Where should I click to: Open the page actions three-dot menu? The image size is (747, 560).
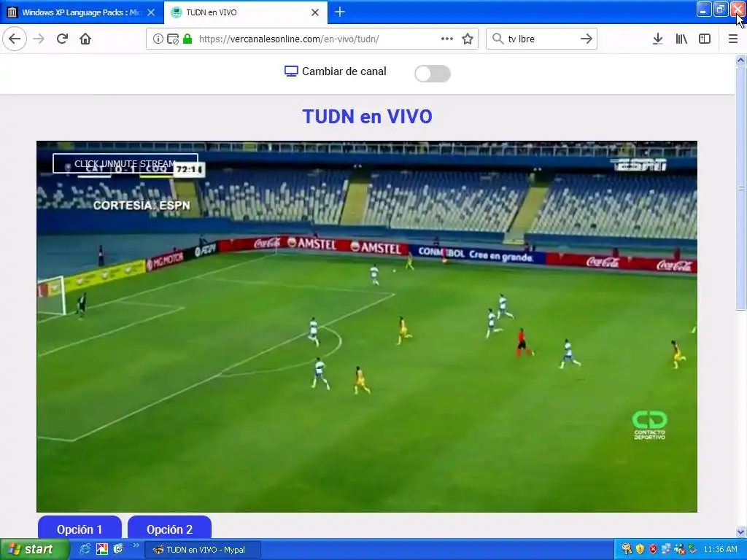pos(447,39)
